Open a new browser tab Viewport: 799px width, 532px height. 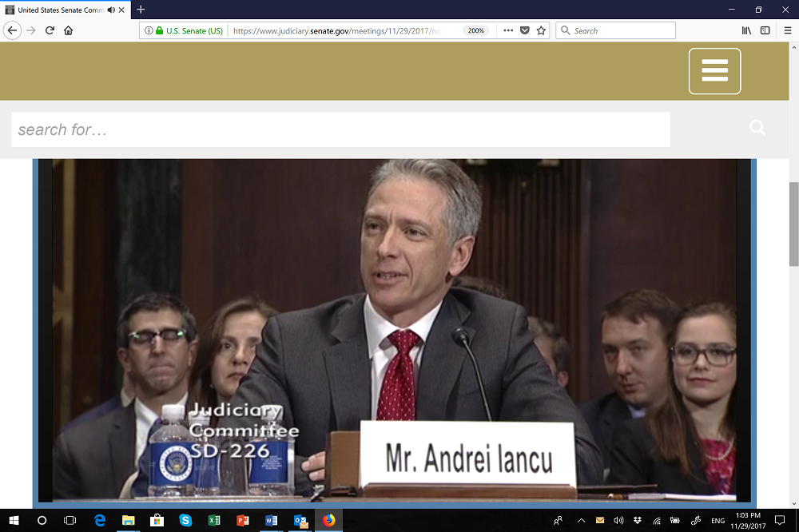(x=141, y=10)
